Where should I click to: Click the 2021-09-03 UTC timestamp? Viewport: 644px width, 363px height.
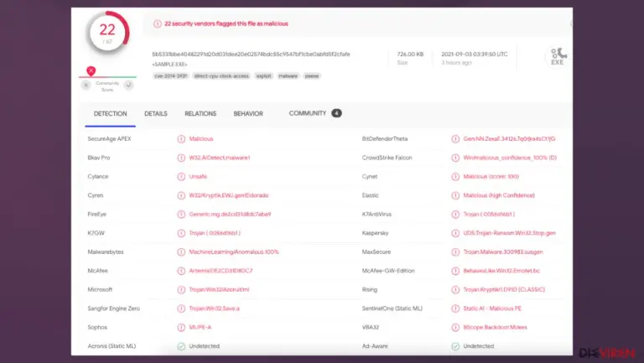475,54
